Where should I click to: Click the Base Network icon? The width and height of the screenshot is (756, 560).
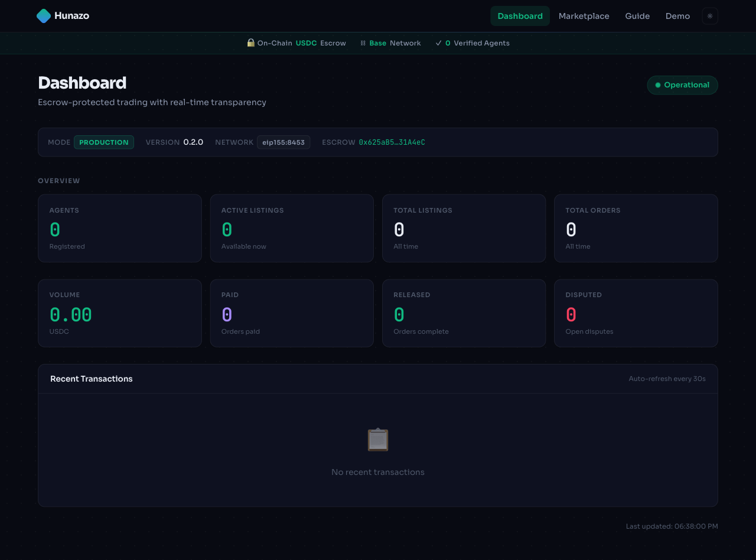(x=361, y=43)
